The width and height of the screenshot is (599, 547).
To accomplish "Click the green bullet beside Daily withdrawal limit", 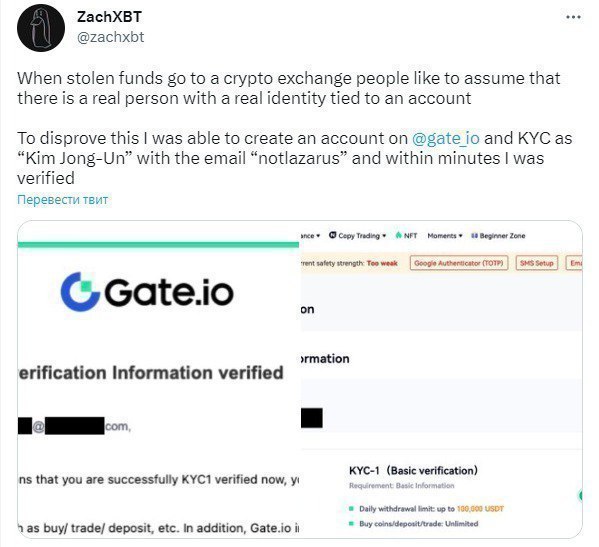I will pyautogui.click(x=351, y=509).
